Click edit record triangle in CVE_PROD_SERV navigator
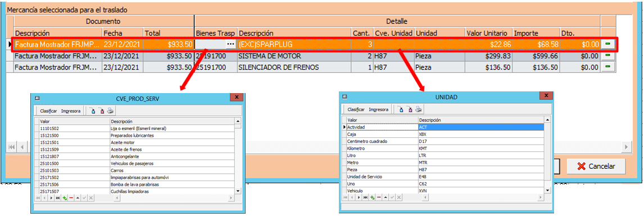 point(78,198)
